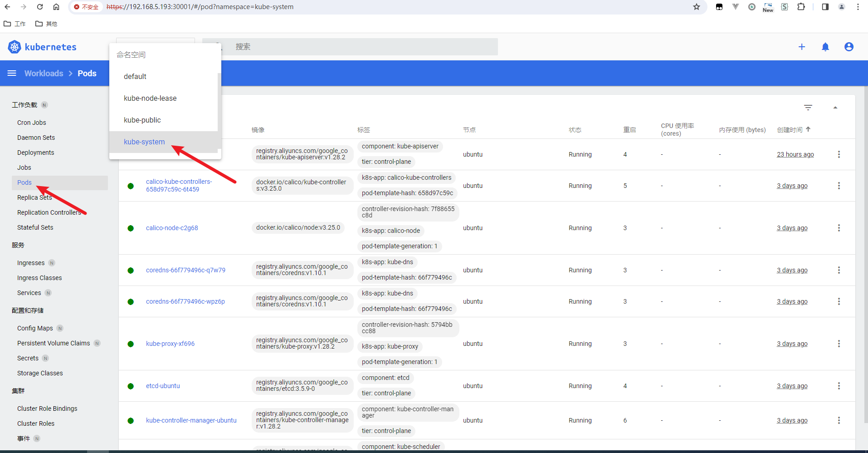Image resolution: width=868 pixels, height=453 pixels.
Task: Sort by creation time column arrow
Action: [x=808, y=129]
